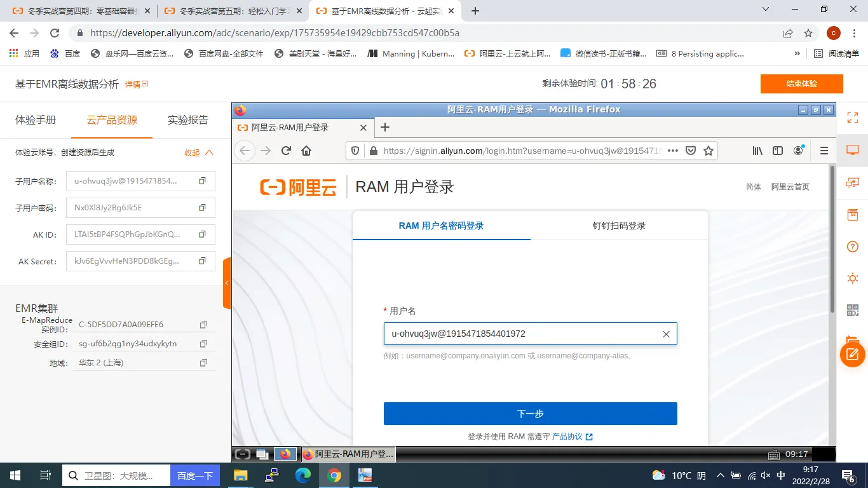
Task: Click the fullscreen icon in right sidebar
Action: coord(853,118)
